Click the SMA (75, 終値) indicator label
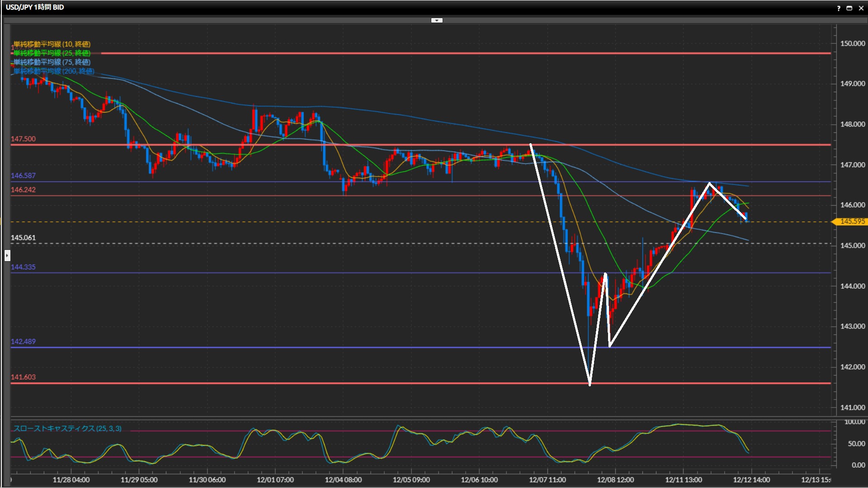The image size is (868, 488). pos(52,62)
